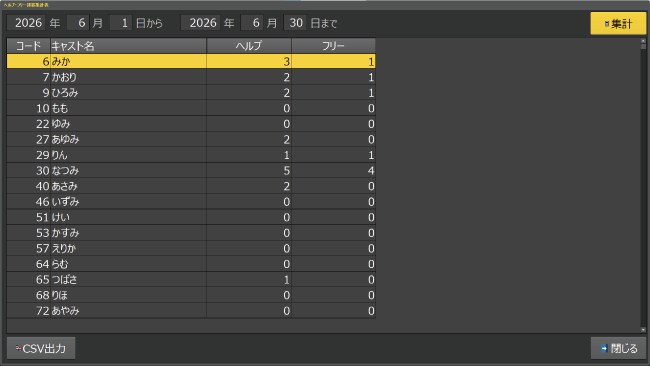Select the row for あゆみ
This screenshot has width=650, height=366.
191,139
